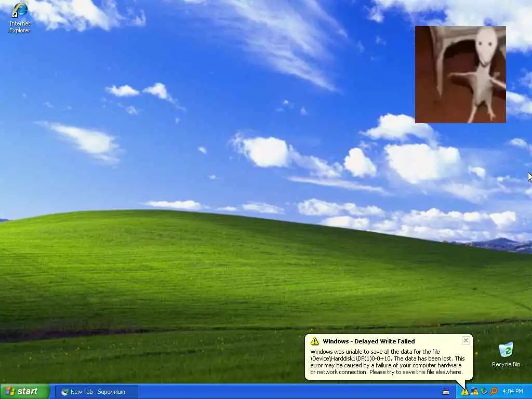Click the floating creature image on the desktop

(x=460, y=74)
